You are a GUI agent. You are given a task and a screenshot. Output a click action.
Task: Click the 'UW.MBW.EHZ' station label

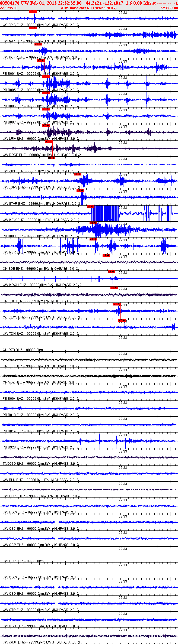coord(14,220)
